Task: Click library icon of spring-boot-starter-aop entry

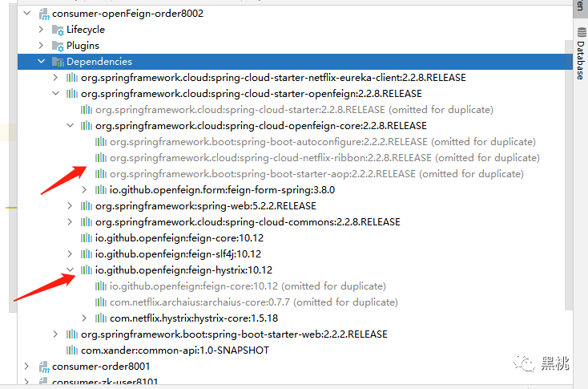Action: (x=101, y=174)
